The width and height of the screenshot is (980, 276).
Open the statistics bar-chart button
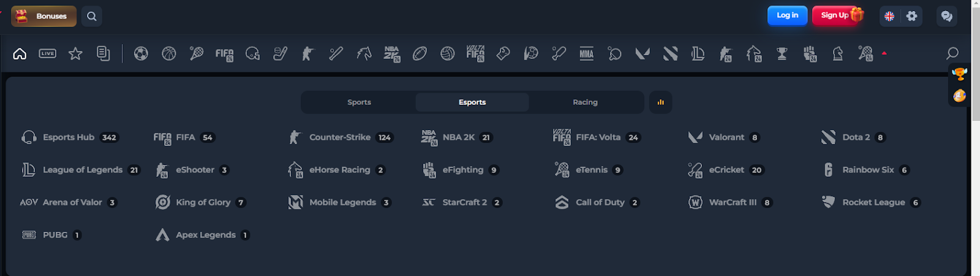coord(660,102)
